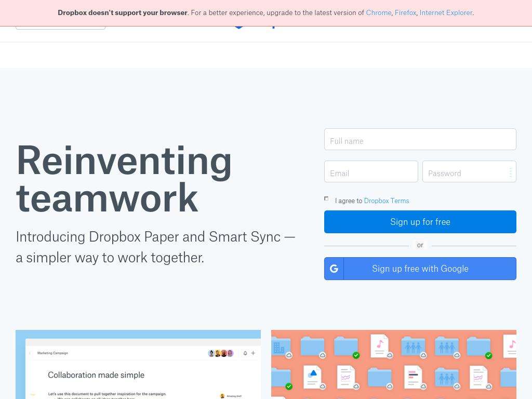The width and height of the screenshot is (532, 399).
Task: Click the password strength meter dots
Action: (510, 172)
